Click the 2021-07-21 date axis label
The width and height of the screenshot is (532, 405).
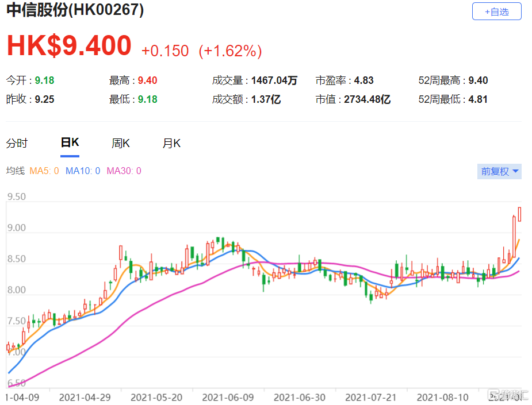tap(371, 397)
